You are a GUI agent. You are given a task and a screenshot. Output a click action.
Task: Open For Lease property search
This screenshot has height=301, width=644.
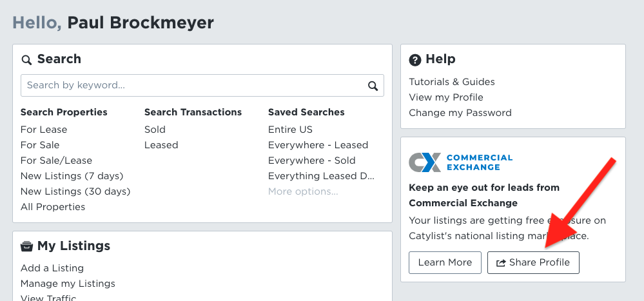tap(44, 130)
